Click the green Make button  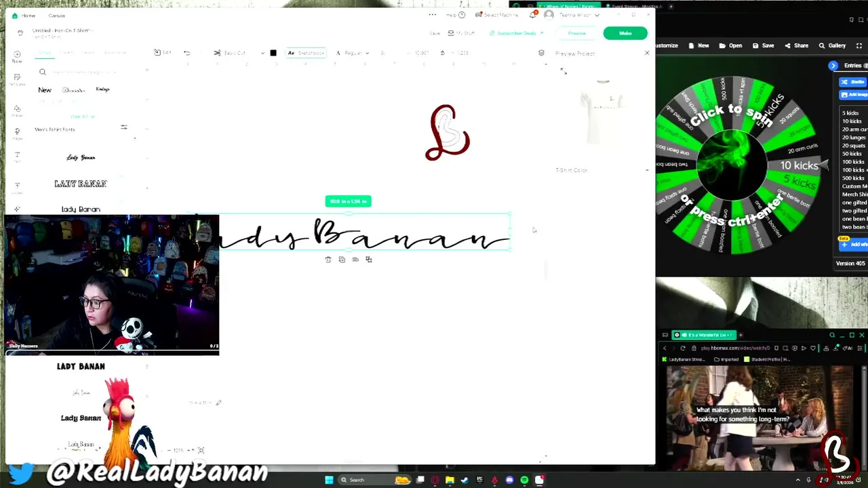[x=625, y=33]
